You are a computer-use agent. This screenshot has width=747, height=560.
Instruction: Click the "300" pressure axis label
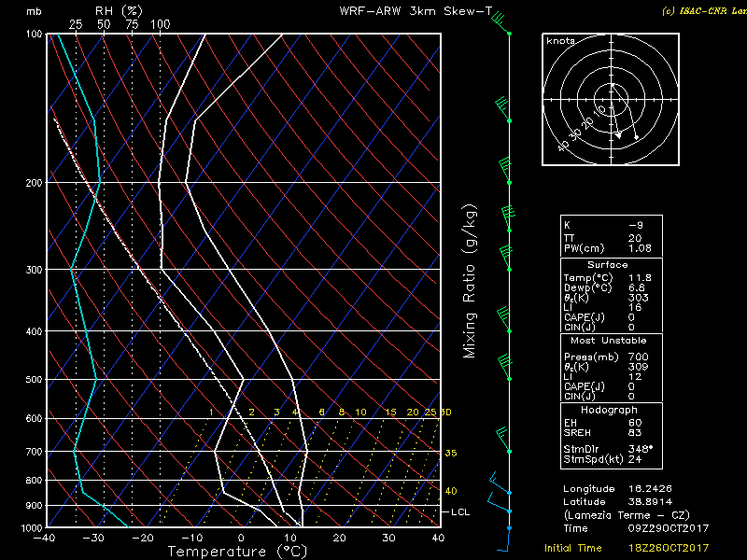pos(34,270)
